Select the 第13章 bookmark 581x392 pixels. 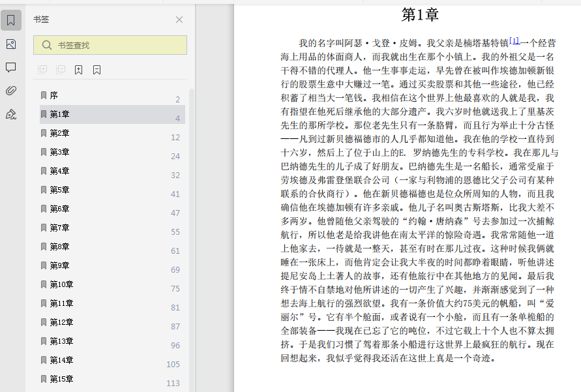pos(112,341)
